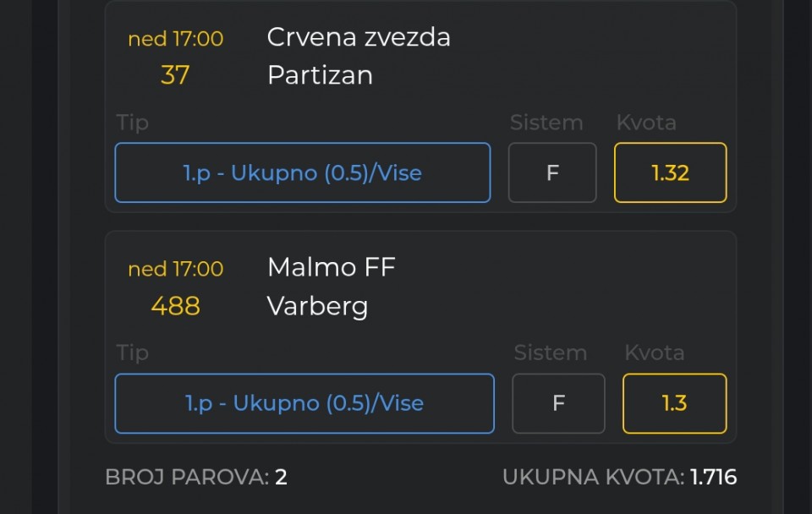The height and width of the screenshot is (514, 812).
Task: Click the Malmo FF tip selection box
Action: 304,403
